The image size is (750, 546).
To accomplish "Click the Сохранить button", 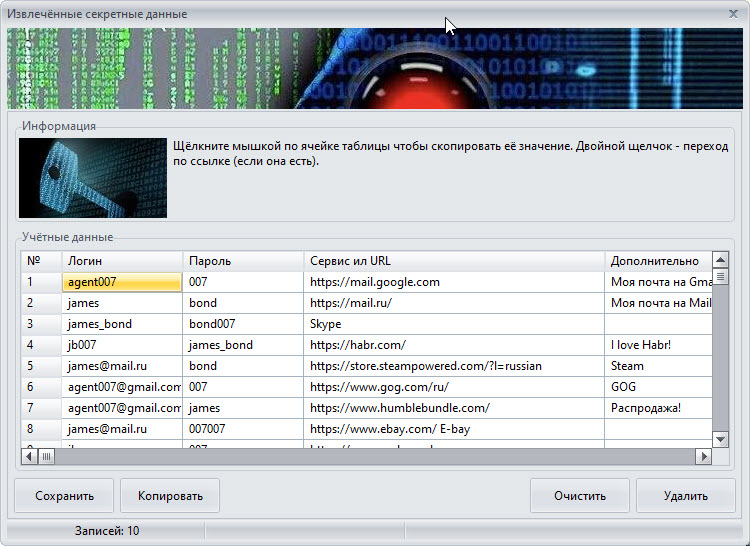I will pyautogui.click(x=64, y=496).
